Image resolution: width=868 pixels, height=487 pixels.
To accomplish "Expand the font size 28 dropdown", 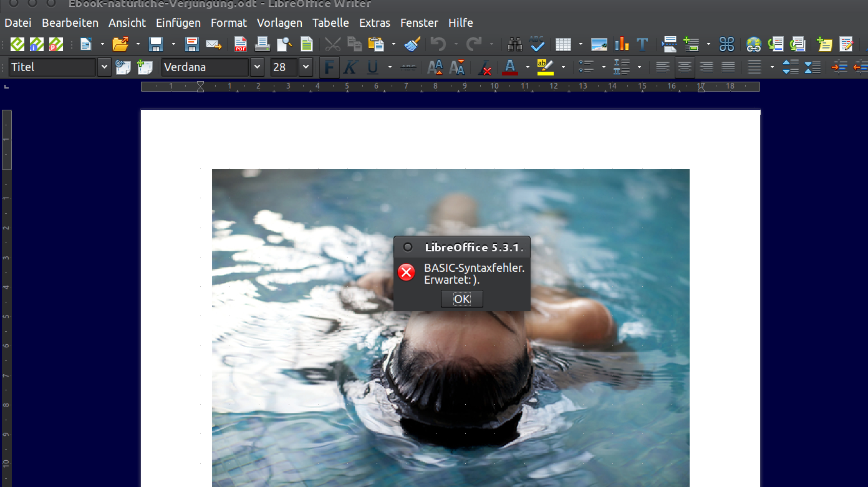I will coord(306,67).
